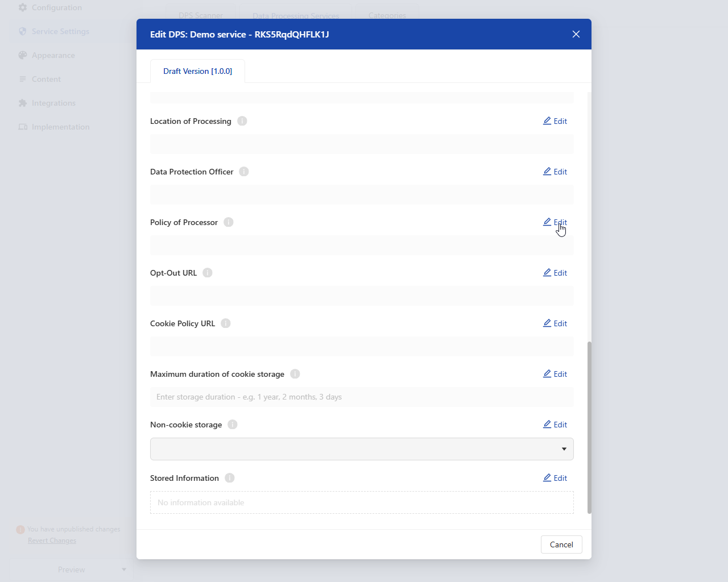728x582 pixels.
Task: Click info icon next to Opt-Out URL
Action: tap(208, 273)
